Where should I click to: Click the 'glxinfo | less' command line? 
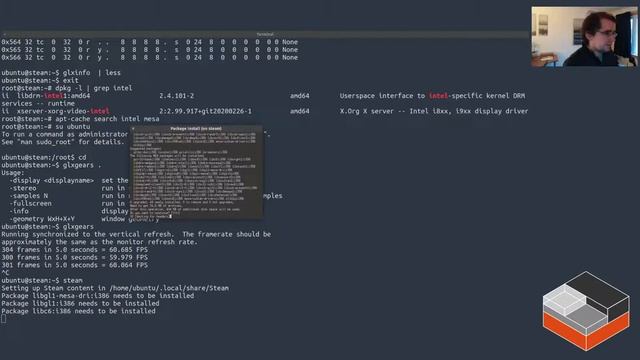(x=61, y=73)
